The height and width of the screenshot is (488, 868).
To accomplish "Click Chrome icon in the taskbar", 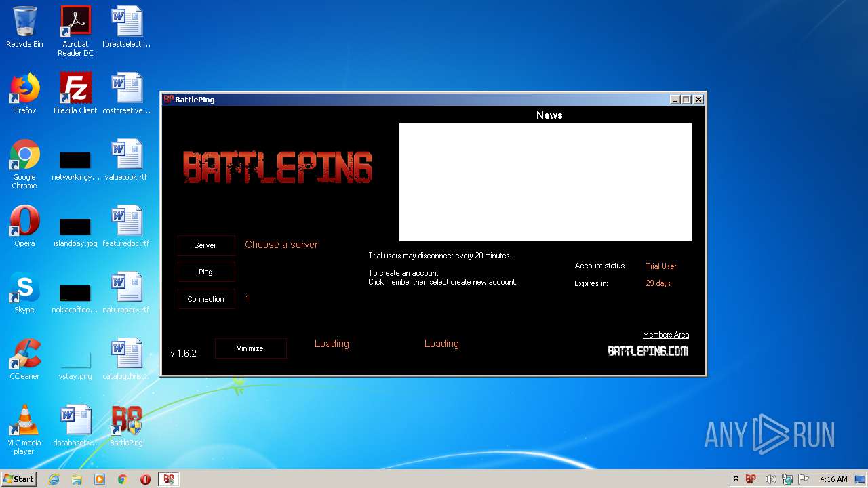I will [123, 479].
